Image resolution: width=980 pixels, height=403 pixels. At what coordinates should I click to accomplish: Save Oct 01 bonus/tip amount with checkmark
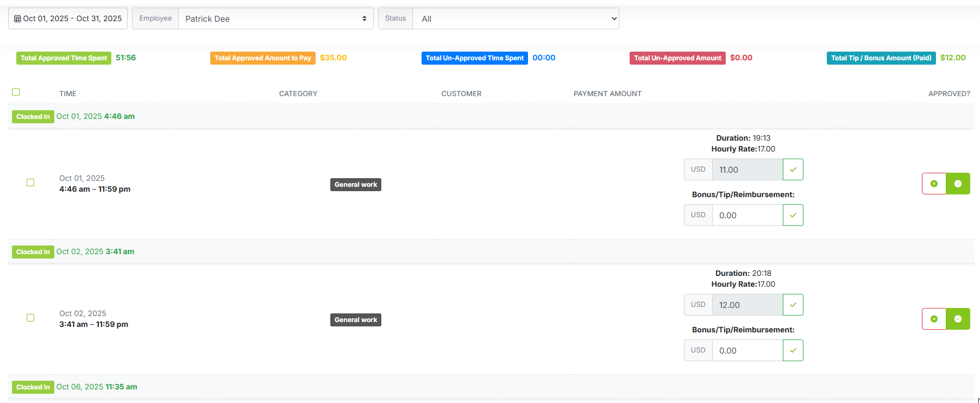pyautogui.click(x=793, y=215)
